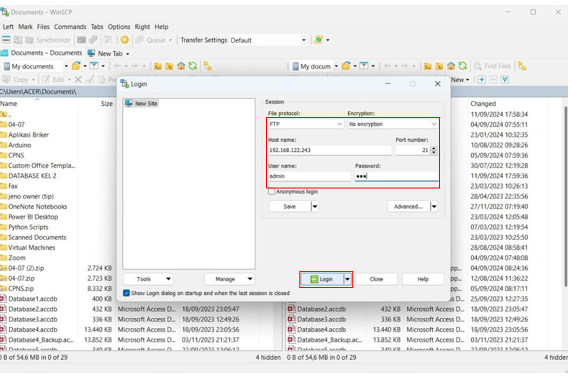The image size is (572, 382).
Task: Open the New dropdown in right toolbar
Action: (460, 79)
